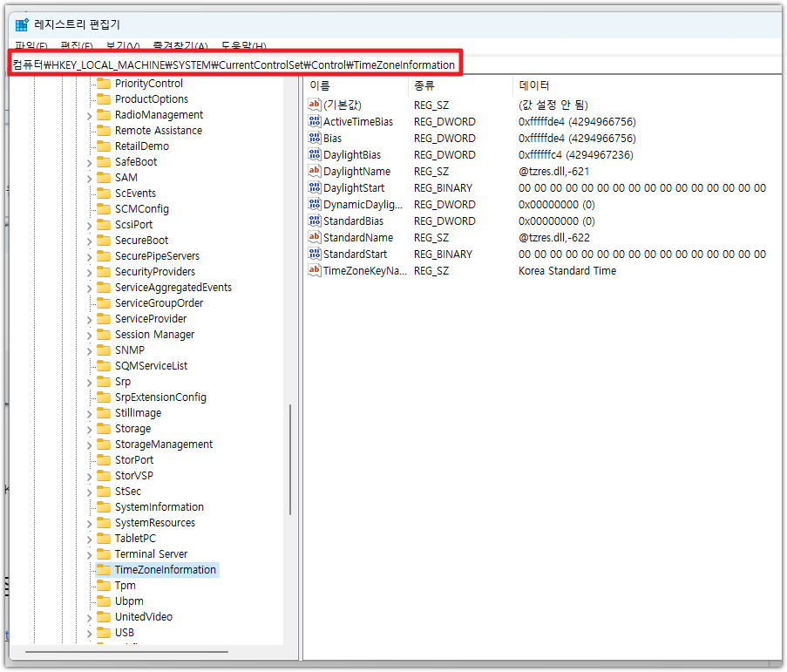Select the TimeZoneKeyName value string icon
This screenshot has height=672, width=787.
[315, 271]
